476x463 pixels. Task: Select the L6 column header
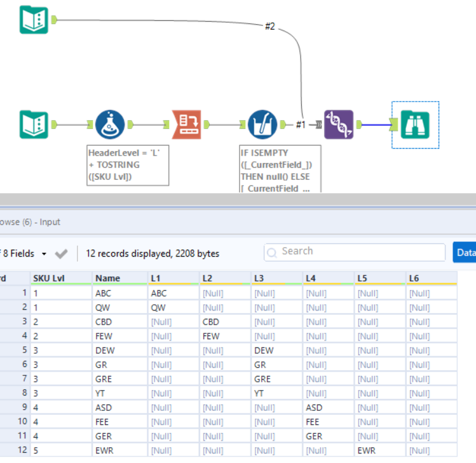[x=414, y=278]
